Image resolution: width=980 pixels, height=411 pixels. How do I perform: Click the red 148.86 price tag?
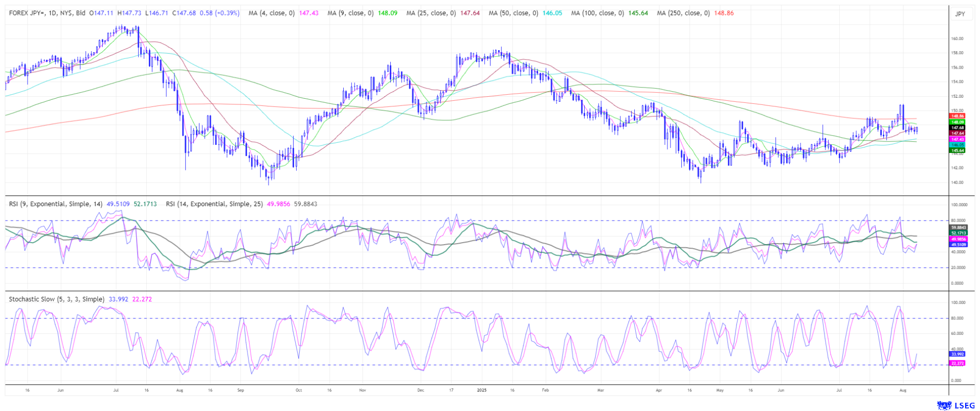[957, 117]
